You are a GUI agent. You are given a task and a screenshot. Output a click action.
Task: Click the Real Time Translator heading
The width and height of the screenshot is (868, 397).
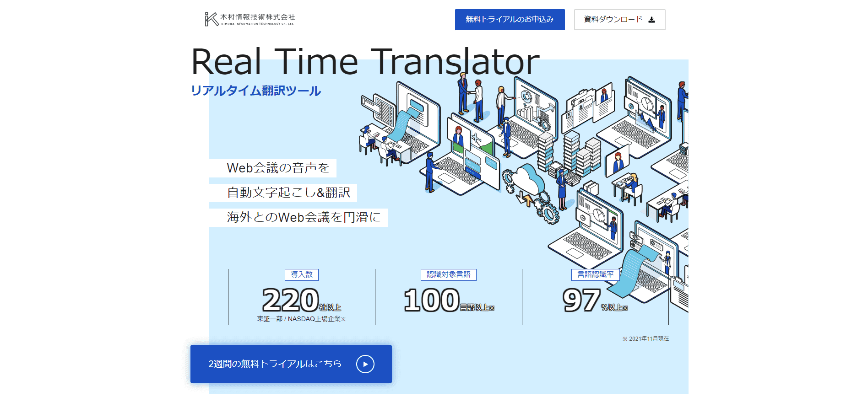click(x=365, y=61)
